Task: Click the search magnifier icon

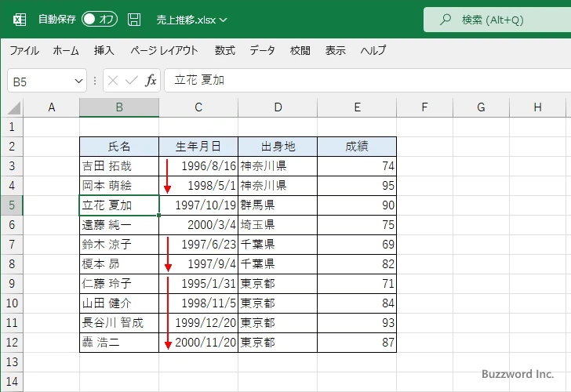Action: [x=445, y=20]
